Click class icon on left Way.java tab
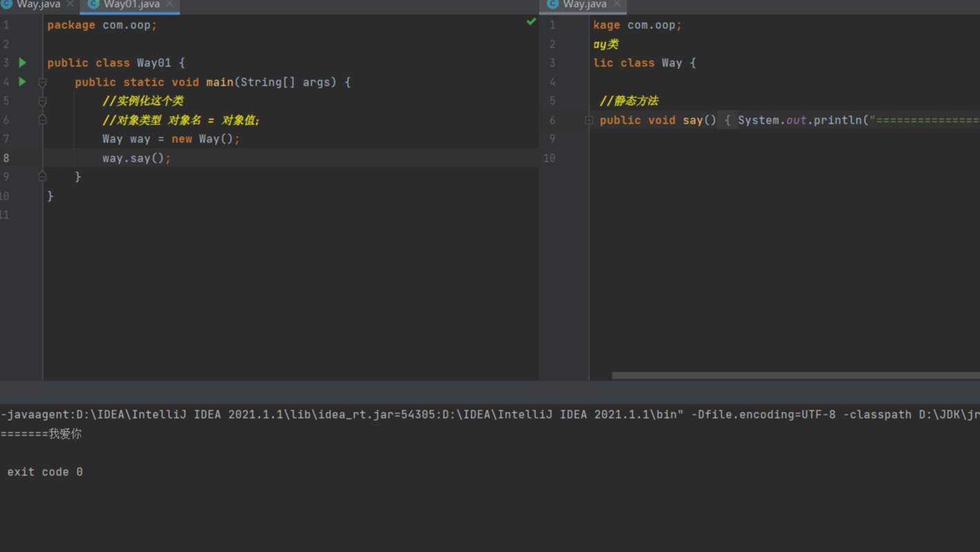The width and height of the screenshot is (980, 552). [x=7, y=4]
